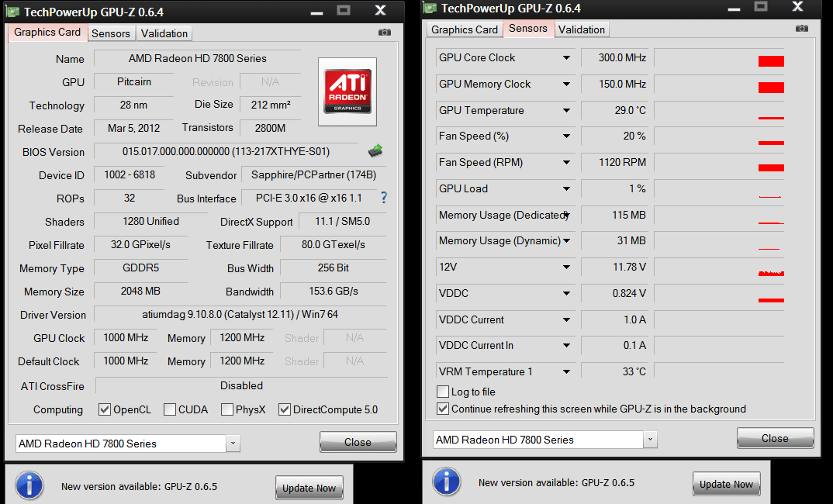
Task: Open the Memory Usage (Dynamic) dropdown
Action: coord(566,240)
